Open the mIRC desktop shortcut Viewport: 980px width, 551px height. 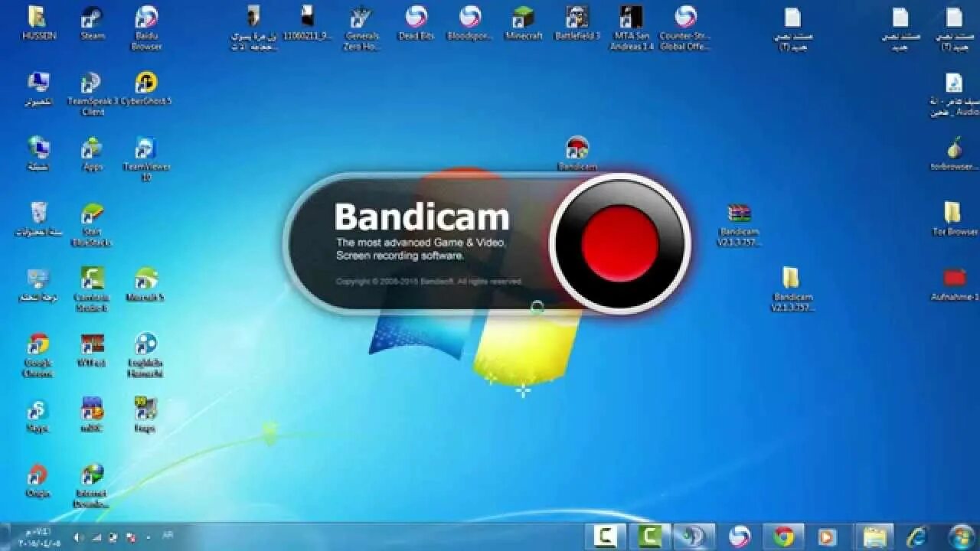(92, 415)
